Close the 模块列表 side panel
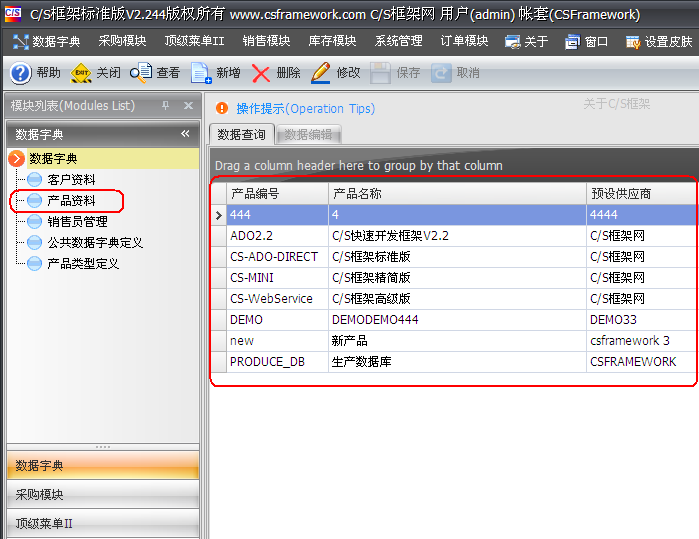This screenshot has height=539, width=699. pos(188,106)
